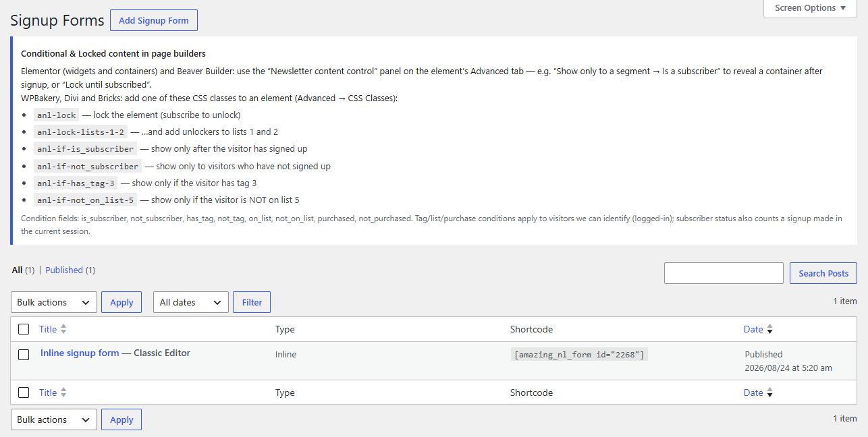This screenshot has width=868, height=437.
Task: Click the Conditional & Locked content heading
Action: coord(113,53)
